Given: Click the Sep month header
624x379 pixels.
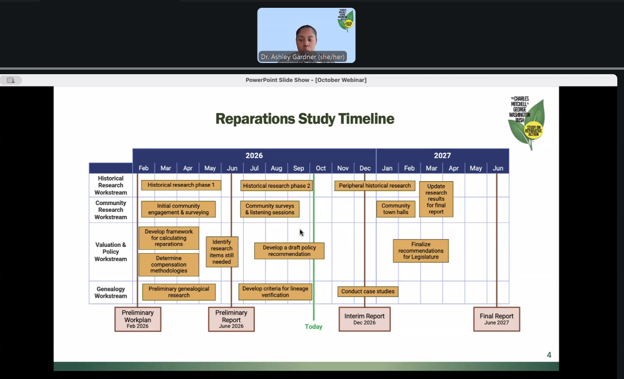Looking at the screenshot, I should click(x=298, y=168).
